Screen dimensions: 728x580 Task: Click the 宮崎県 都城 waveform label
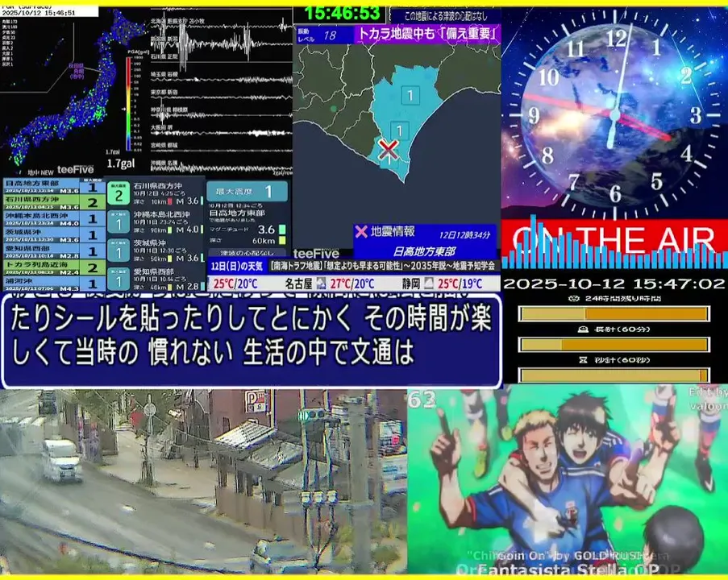(164, 145)
